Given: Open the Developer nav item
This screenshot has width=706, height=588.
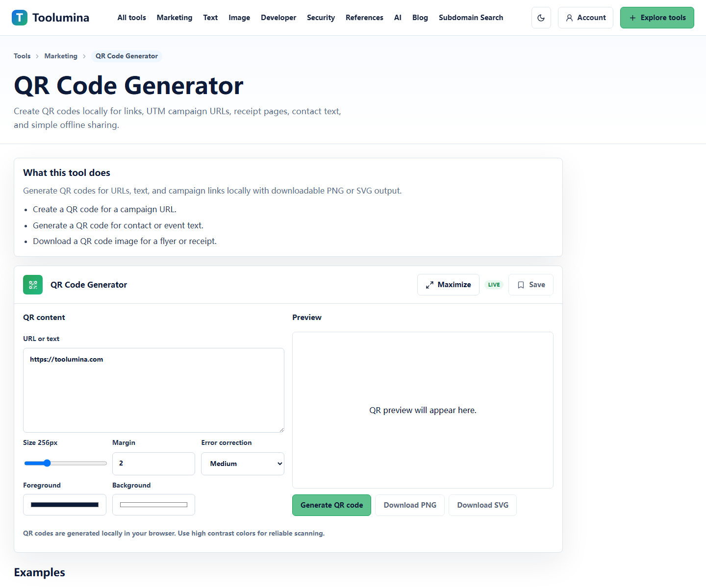Looking at the screenshot, I should pos(278,18).
